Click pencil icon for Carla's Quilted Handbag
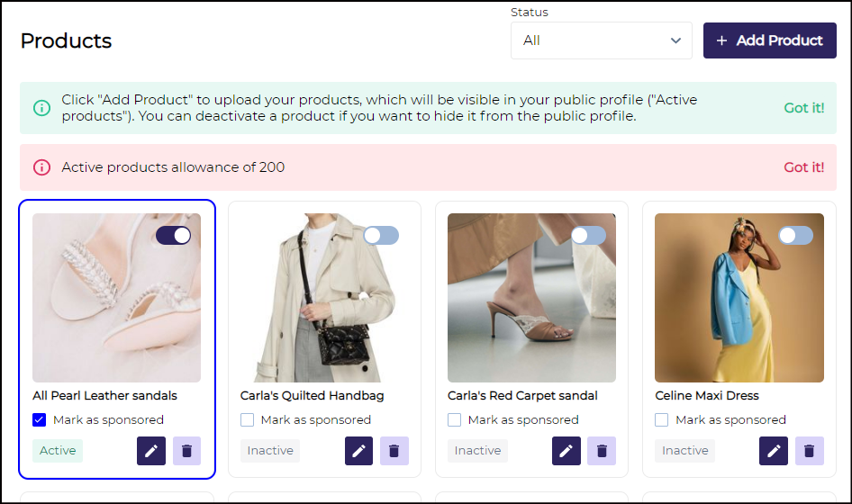 [358, 451]
